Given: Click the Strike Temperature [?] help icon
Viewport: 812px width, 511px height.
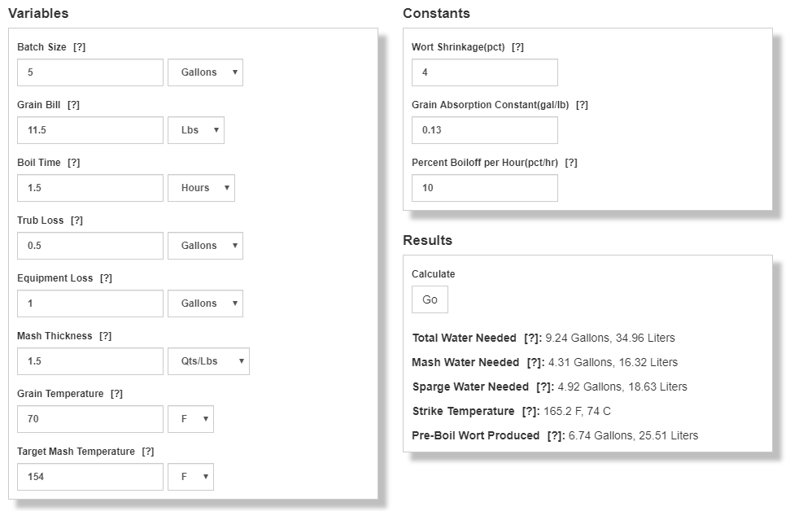Looking at the screenshot, I should pyautogui.click(x=530, y=411).
